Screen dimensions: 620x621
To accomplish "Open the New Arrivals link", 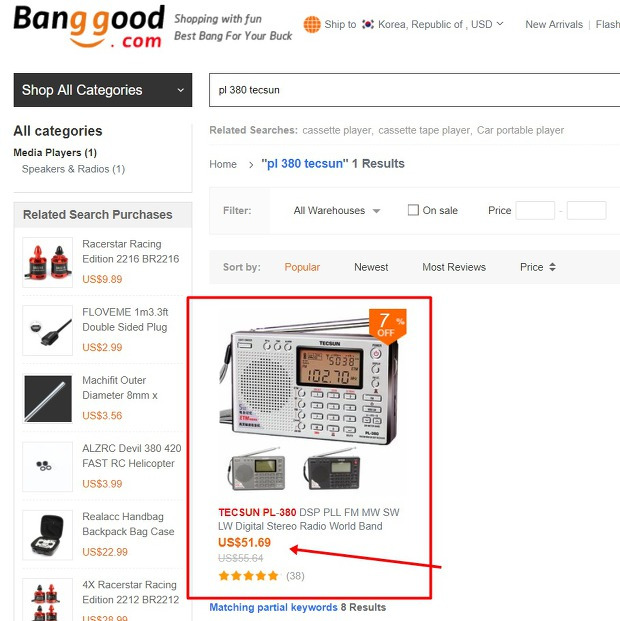I will point(554,25).
